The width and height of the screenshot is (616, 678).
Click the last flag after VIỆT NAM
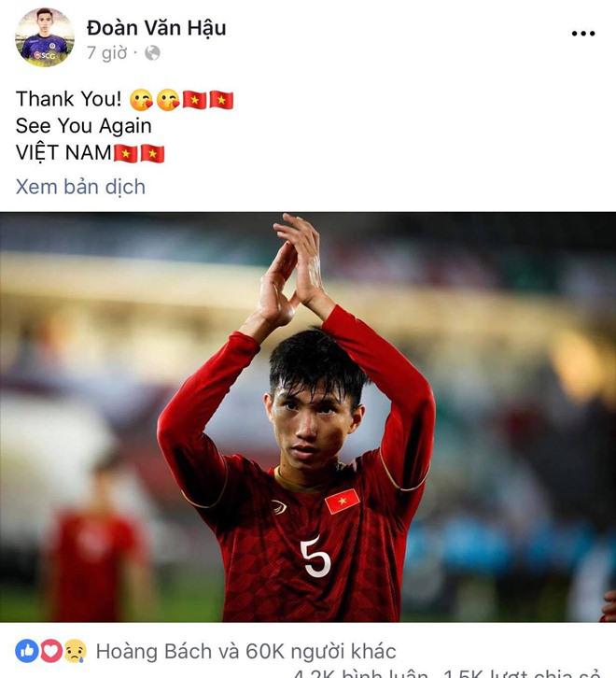[152, 153]
